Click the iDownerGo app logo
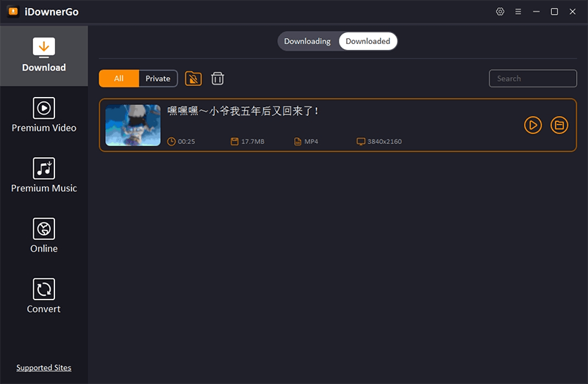Screen dimensions: 588x384 13,12
